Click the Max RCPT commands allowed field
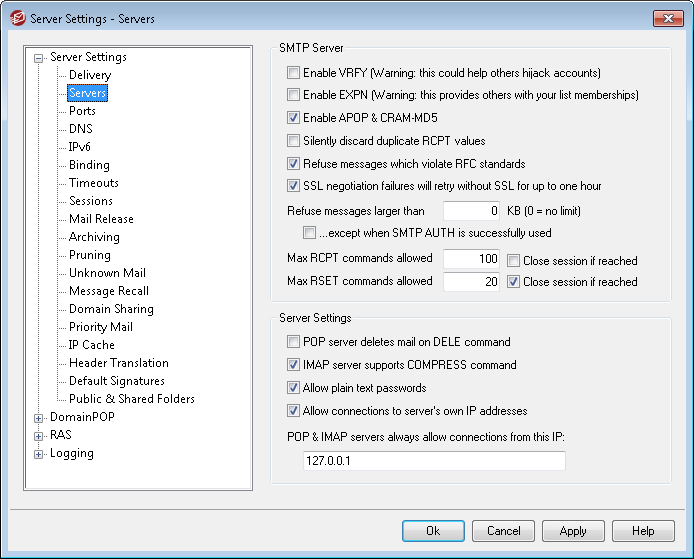The height and width of the screenshot is (559, 694). click(471, 258)
